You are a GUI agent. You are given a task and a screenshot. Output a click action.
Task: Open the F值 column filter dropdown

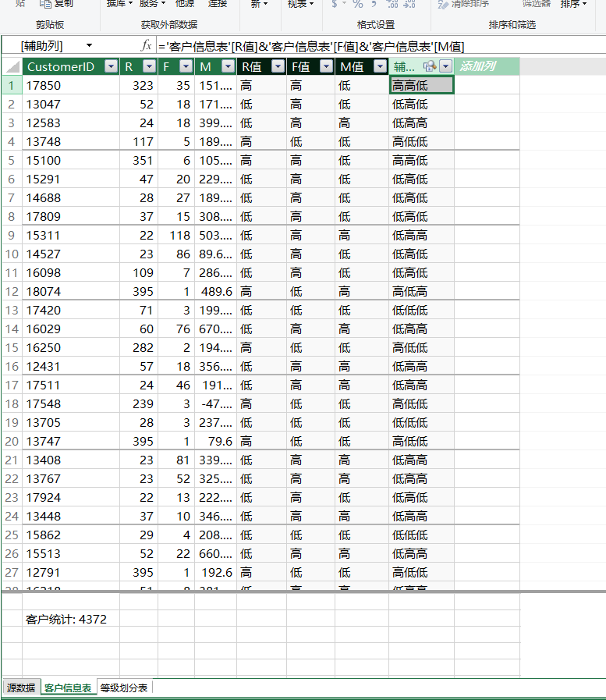click(x=327, y=66)
